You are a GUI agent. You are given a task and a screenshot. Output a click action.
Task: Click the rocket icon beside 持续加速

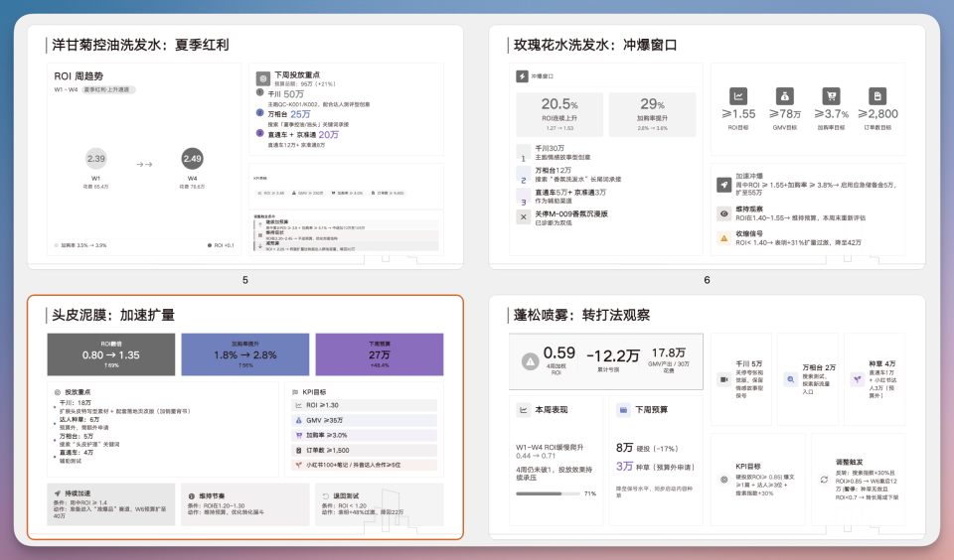[x=58, y=493]
